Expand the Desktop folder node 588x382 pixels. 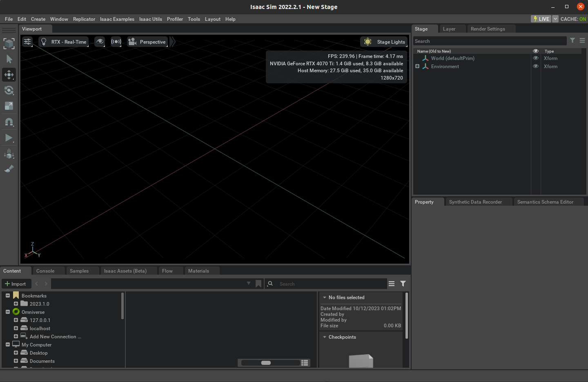point(16,353)
